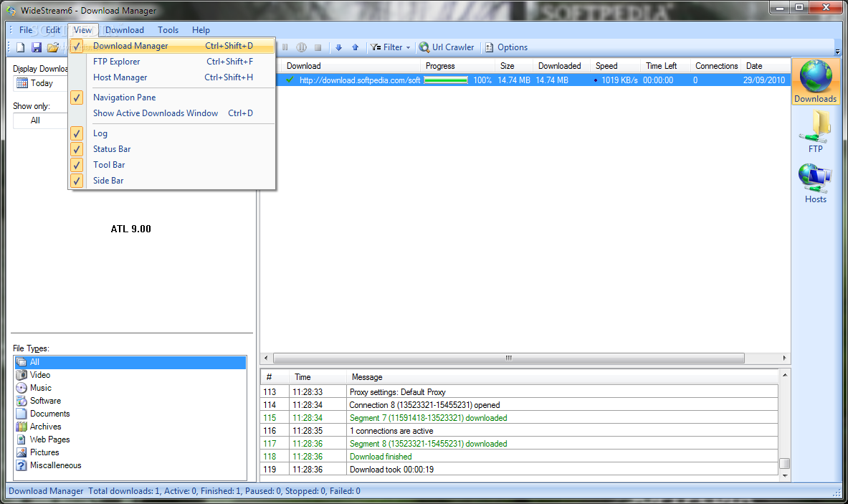The image size is (848, 504).
Task: Click the download list horizontal scrollbar thumb
Action: click(x=509, y=358)
